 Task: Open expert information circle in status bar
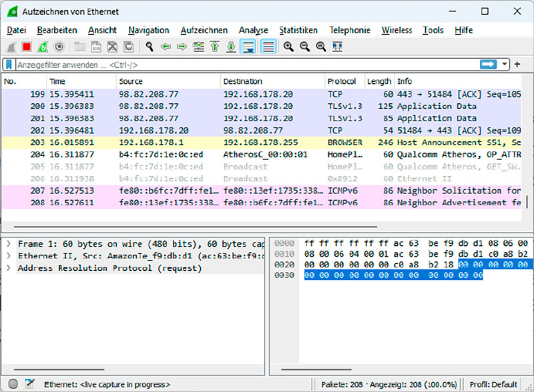[13, 384]
